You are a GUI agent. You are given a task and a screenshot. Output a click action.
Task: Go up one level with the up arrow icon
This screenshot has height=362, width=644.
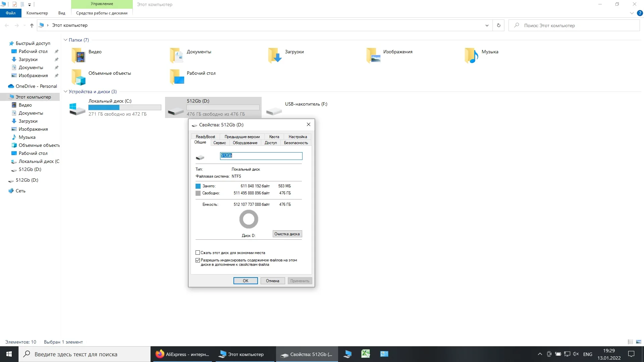coord(32,25)
